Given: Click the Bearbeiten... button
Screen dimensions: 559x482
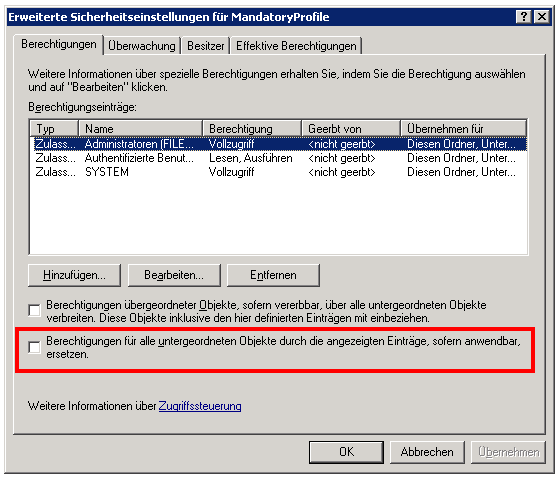Looking at the screenshot, I should (x=174, y=275).
